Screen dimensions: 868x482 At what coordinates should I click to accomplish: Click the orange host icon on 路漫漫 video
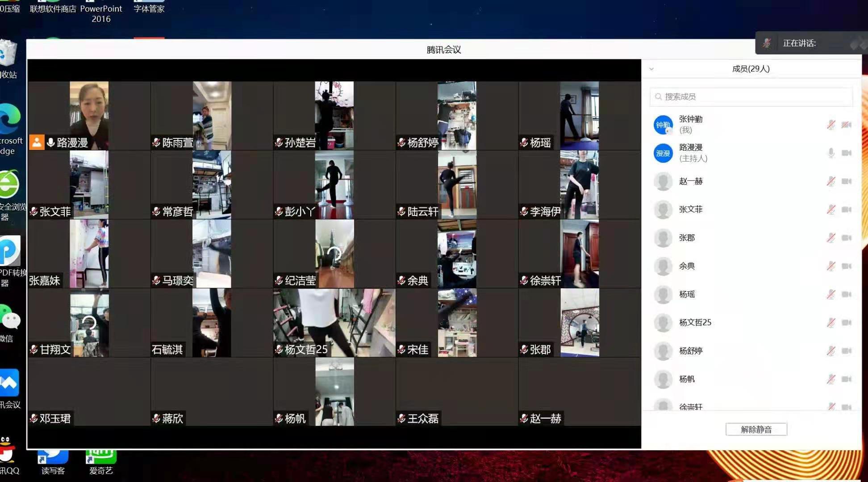click(x=37, y=142)
